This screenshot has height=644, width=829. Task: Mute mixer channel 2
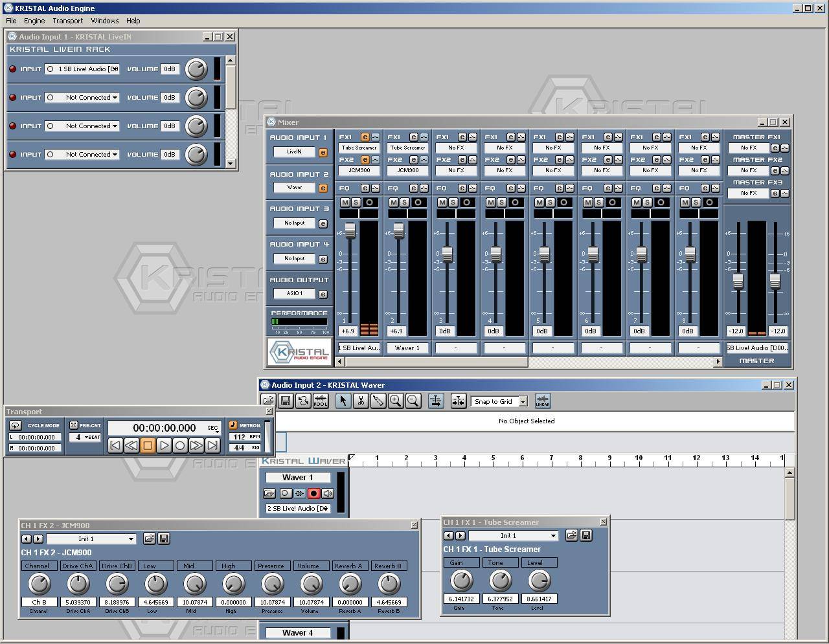(x=394, y=203)
